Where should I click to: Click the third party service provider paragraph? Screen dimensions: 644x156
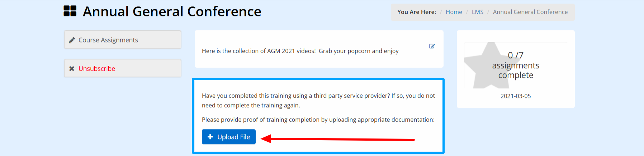pos(318,101)
